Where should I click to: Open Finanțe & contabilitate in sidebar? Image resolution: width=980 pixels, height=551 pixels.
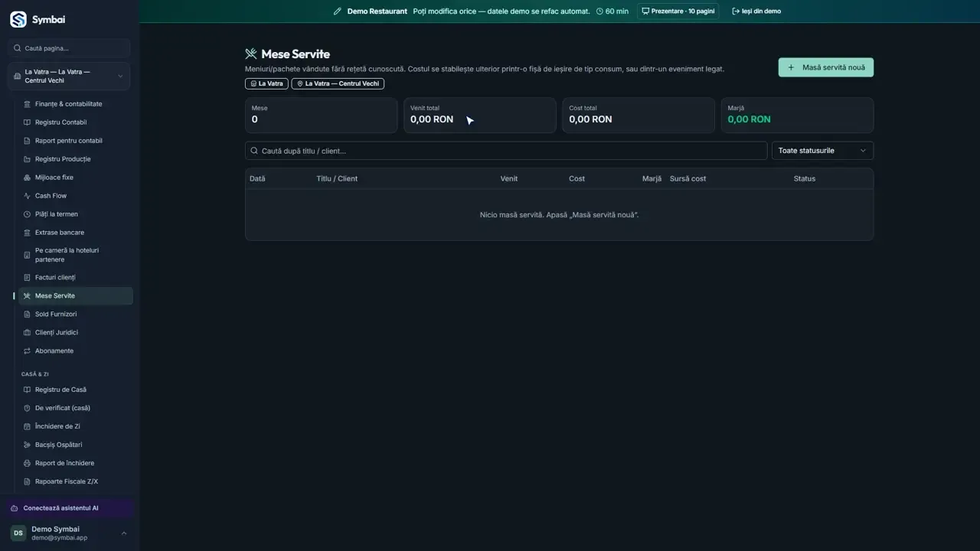(x=76, y=104)
